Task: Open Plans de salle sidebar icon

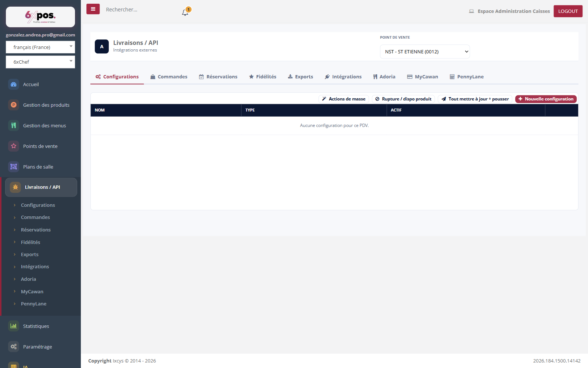Action: point(14,167)
